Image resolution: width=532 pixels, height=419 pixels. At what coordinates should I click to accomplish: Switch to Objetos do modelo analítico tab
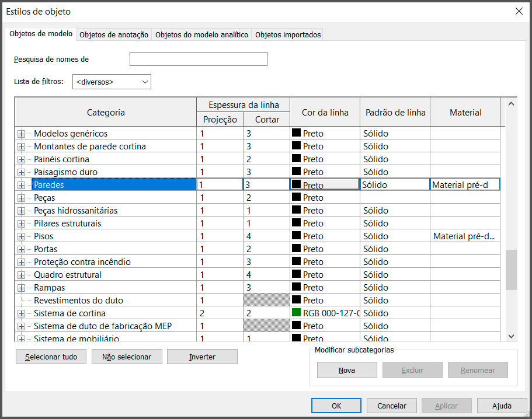(x=201, y=35)
